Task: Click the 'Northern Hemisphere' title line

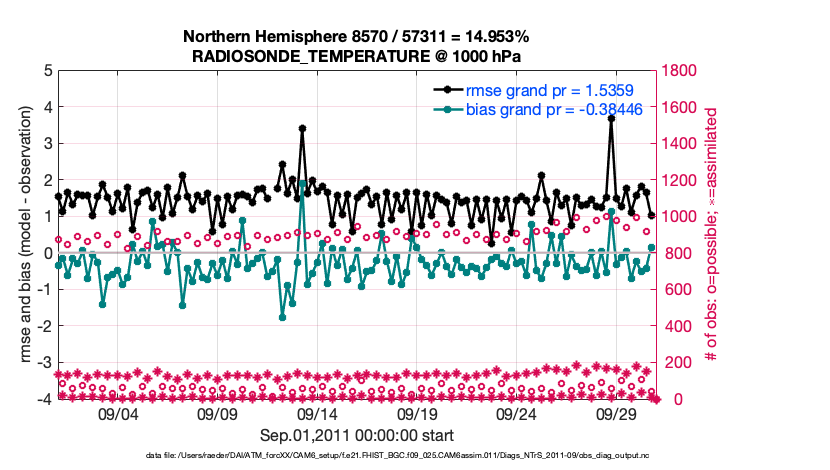Action: pos(355,37)
